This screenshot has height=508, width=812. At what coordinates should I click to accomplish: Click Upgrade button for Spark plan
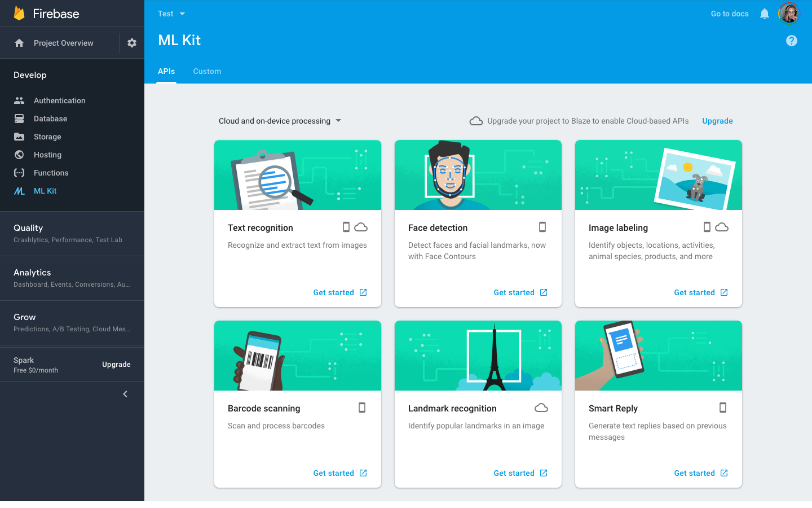click(x=116, y=365)
